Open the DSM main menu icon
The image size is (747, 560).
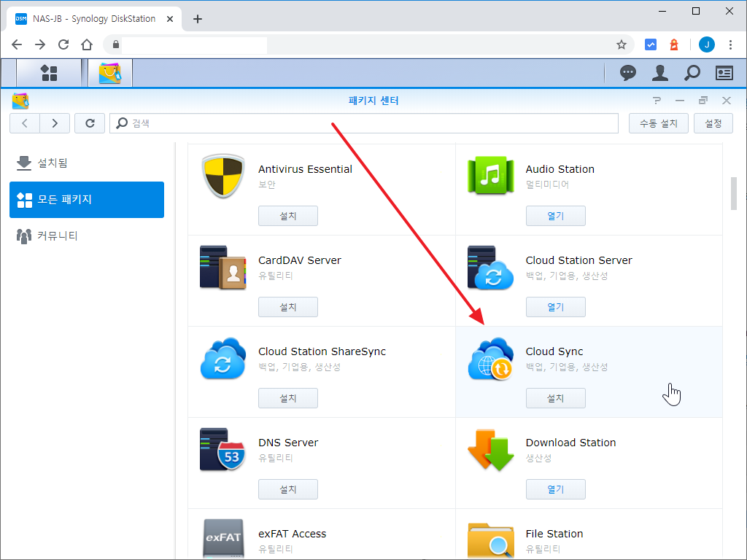[x=49, y=73]
